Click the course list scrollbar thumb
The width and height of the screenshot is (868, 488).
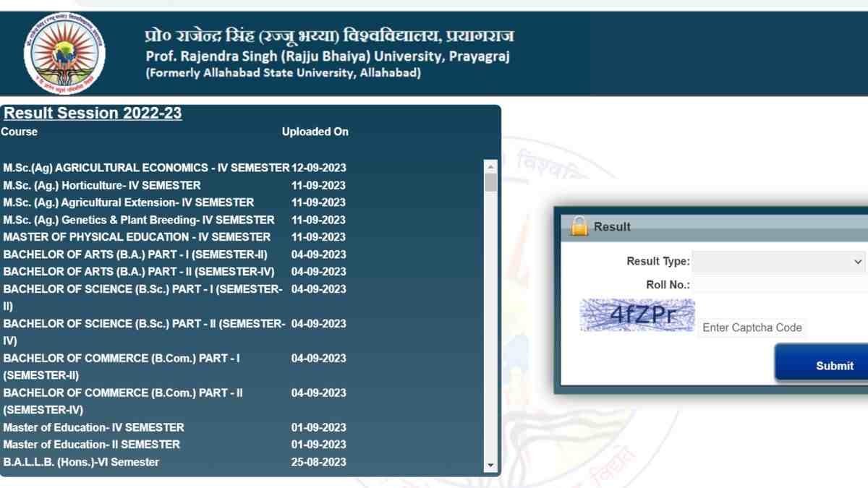click(491, 182)
